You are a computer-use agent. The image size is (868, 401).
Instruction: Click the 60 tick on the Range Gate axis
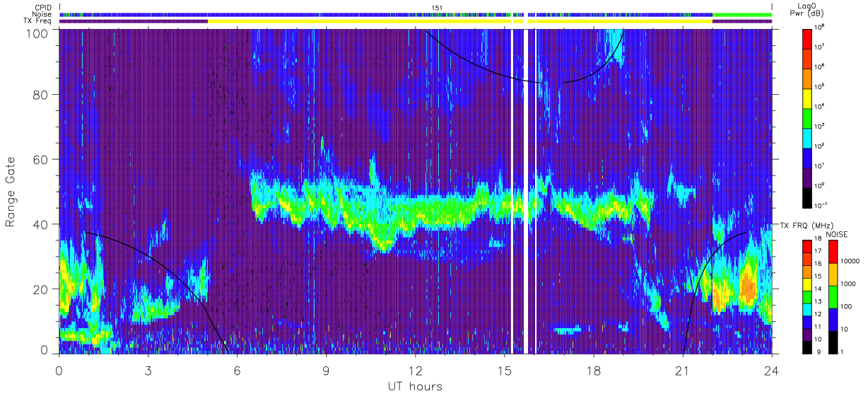coord(42,159)
